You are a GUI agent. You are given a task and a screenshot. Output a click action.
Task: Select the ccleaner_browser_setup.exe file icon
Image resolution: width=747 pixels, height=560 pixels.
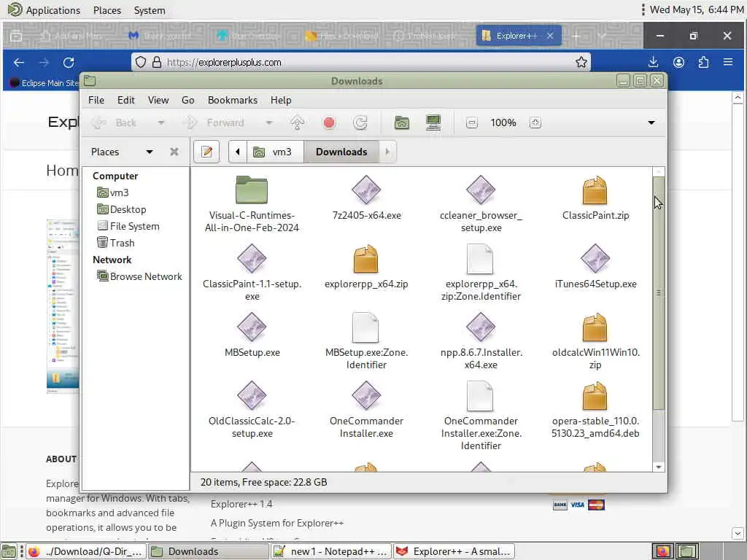[x=480, y=190]
